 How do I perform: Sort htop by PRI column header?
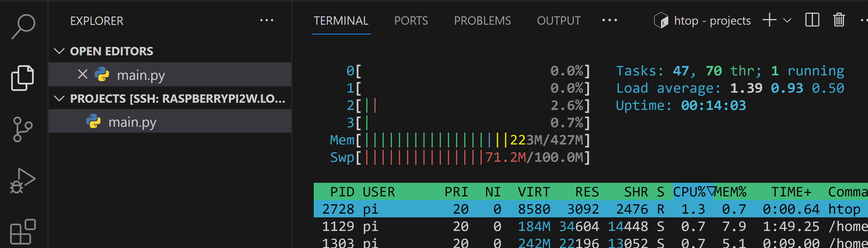click(x=456, y=192)
